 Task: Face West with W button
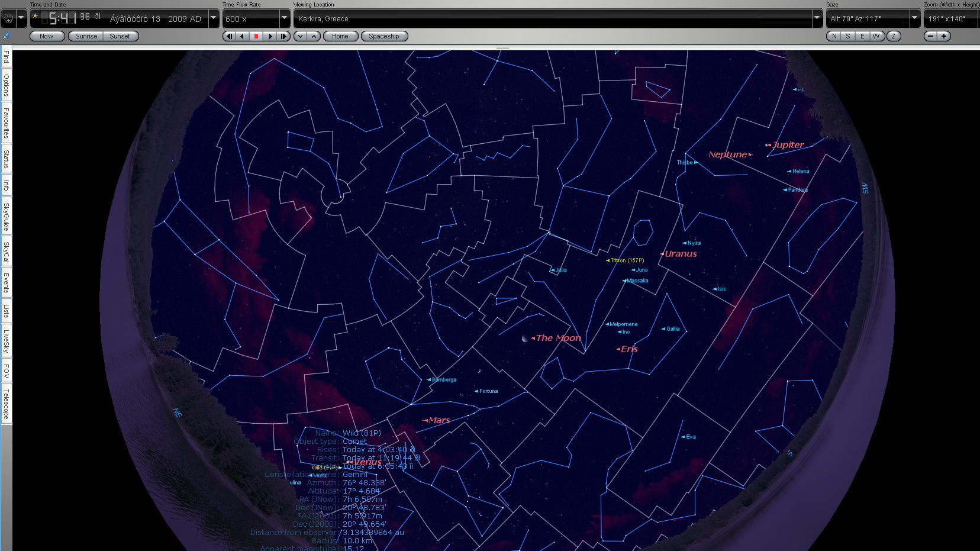[x=876, y=36]
